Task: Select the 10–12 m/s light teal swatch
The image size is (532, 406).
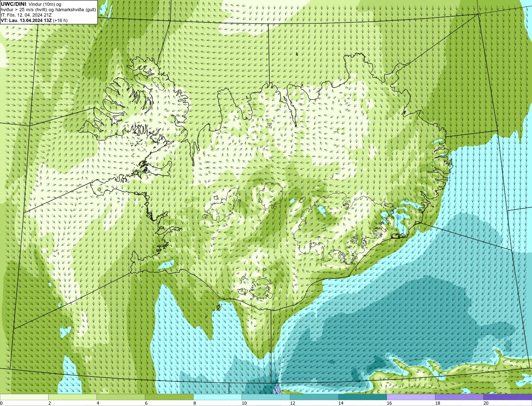Action: [x=266, y=397]
